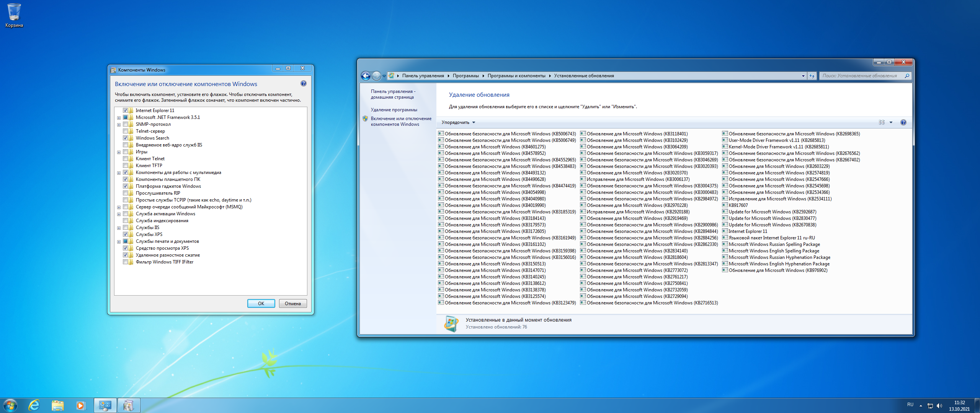Viewport: 980px width, 413px height.
Task: Expand the Игры tree node
Action: (x=119, y=152)
